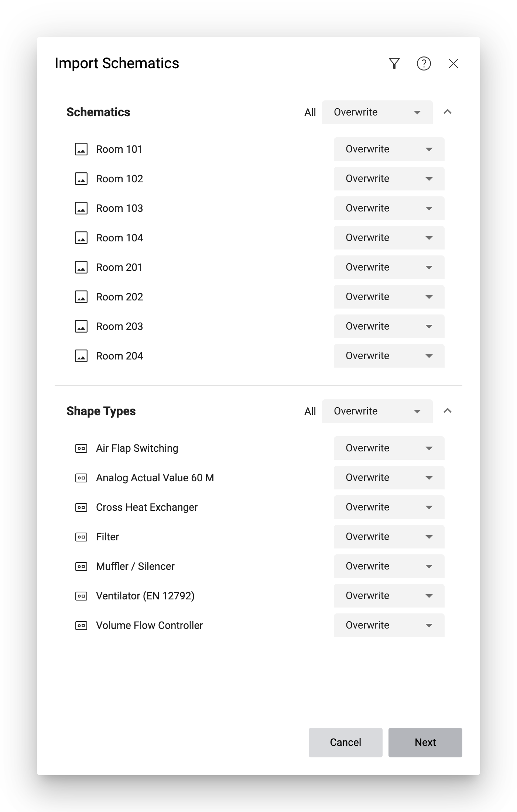Click the Room 104 schematic image icon

click(x=81, y=238)
